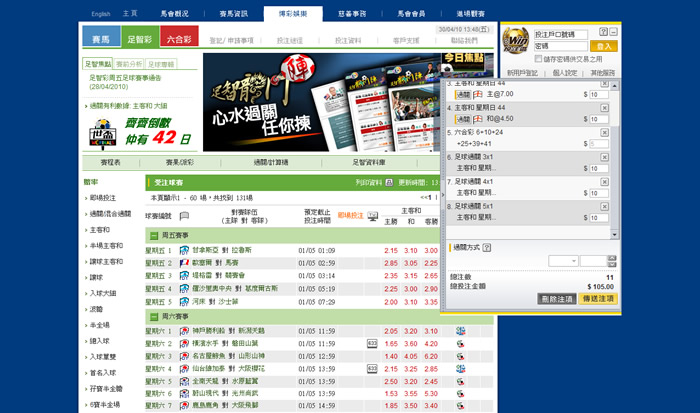Open help icon next to 過關方式
This screenshot has height=413, width=700.
[487, 247]
